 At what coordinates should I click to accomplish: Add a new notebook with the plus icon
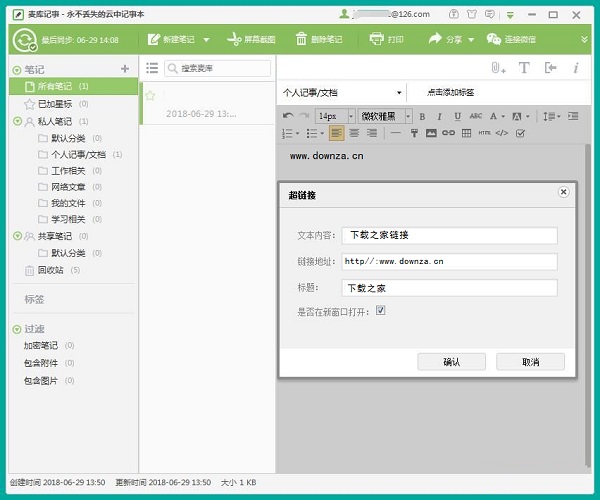click(x=125, y=69)
